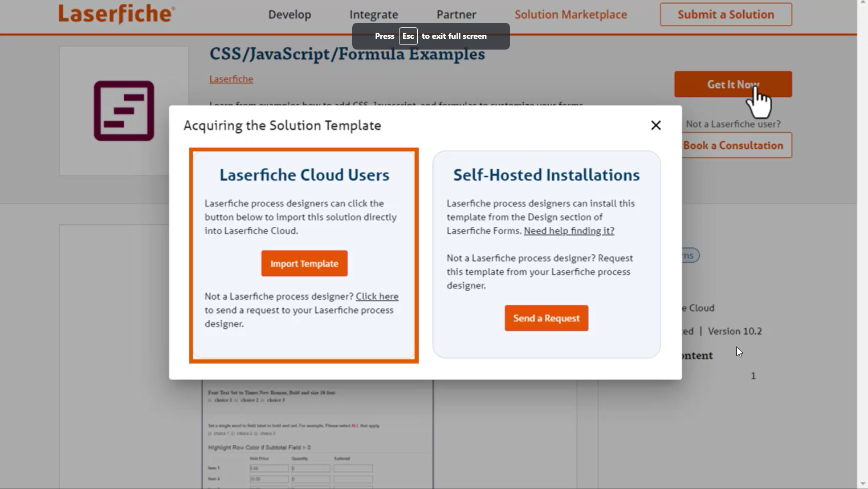
Task: Click the 'Version 10.2' text
Action: pyautogui.click(x=735, y=331)
